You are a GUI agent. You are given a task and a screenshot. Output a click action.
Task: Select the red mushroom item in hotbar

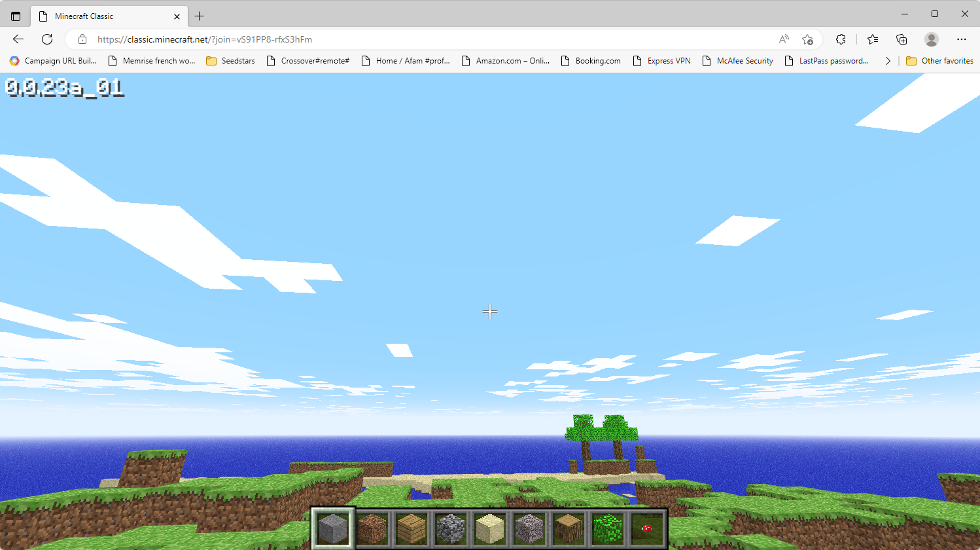(647, 528)
